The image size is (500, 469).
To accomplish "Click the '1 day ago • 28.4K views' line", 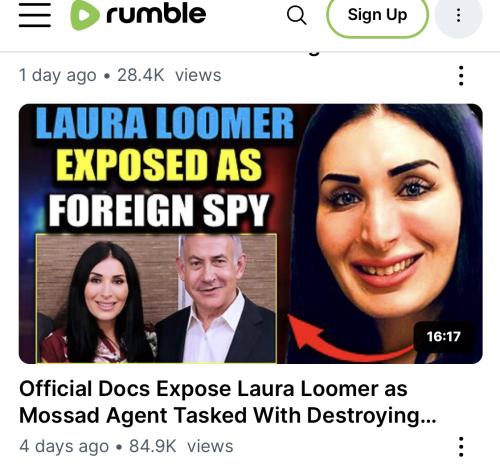I will point(120,75).
